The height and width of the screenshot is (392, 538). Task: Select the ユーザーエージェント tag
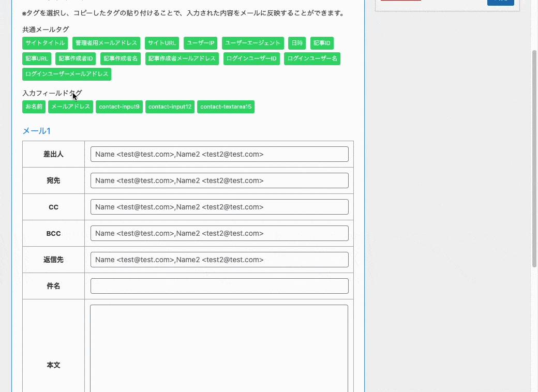pyautogui.click(x=253, y=43)
